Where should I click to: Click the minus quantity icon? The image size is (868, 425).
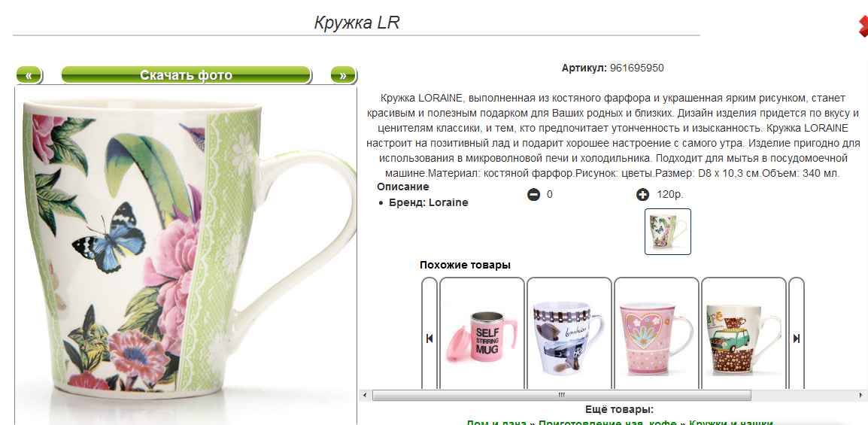pos(533,195)
